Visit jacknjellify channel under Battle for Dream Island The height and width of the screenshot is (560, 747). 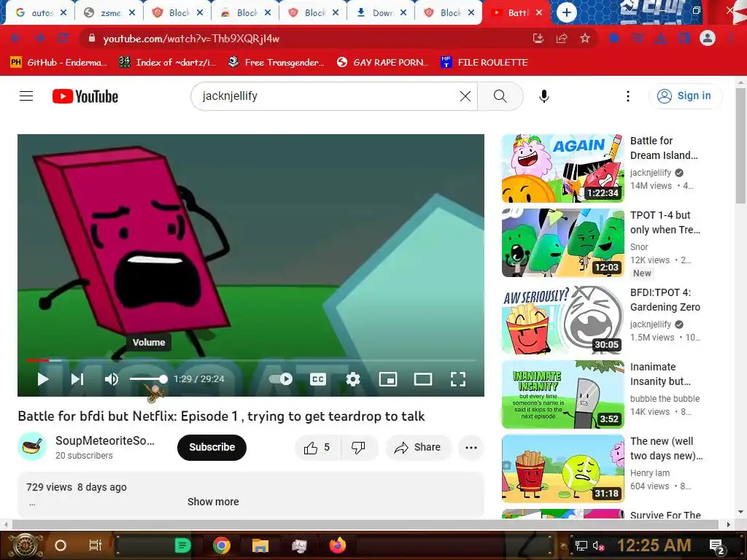(650, 172)
